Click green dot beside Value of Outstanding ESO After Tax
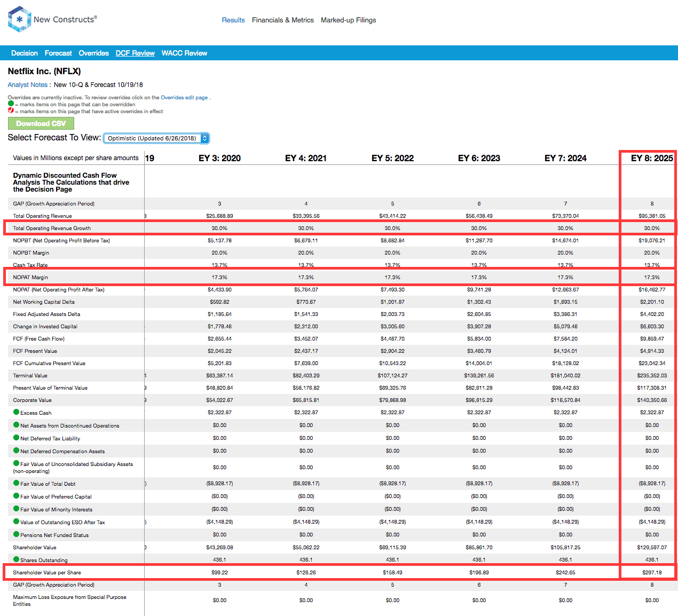Viewport: 678px width, 616px height. 16,522
